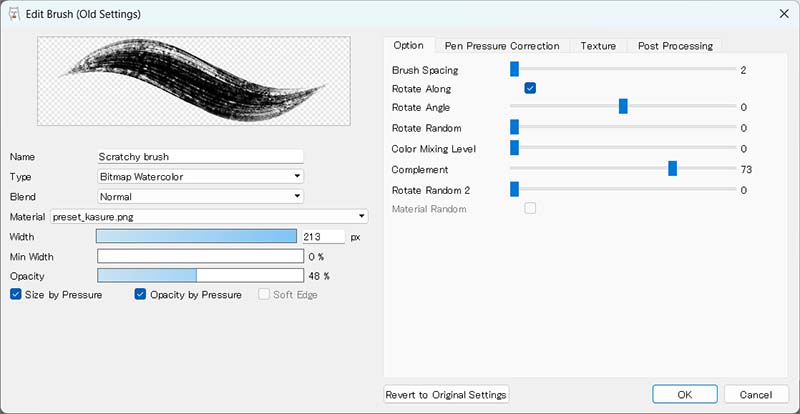Screen dimensions: 800x414
Task: Open the Material dropdown preset_kasure.png
Action: point(209,216)
